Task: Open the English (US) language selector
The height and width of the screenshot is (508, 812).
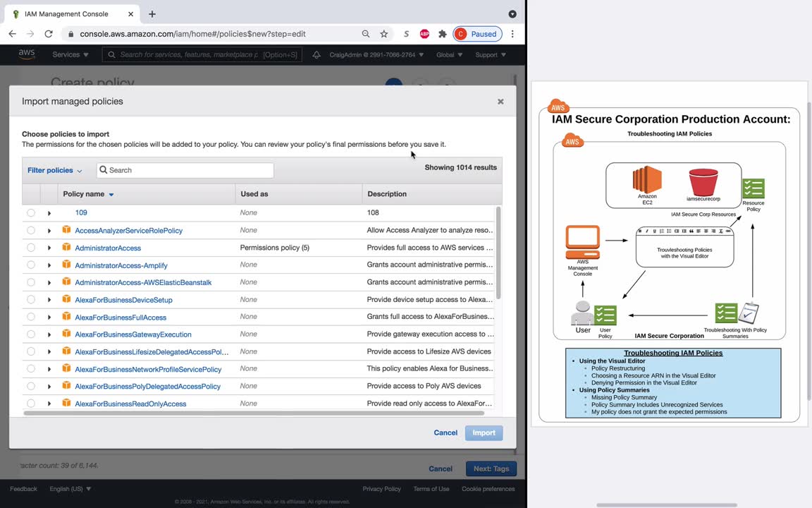Action: click(x=70, y=489)
